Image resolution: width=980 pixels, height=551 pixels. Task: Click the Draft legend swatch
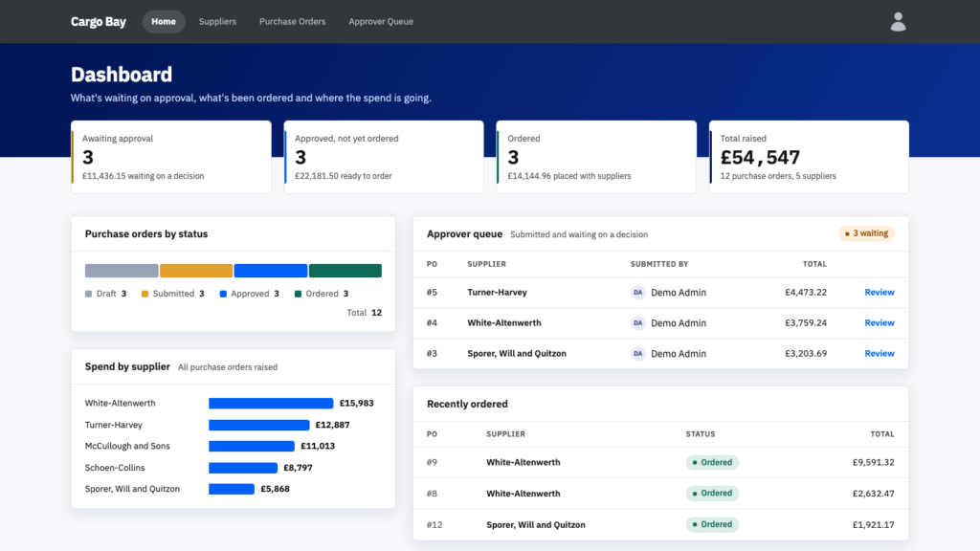pos(88,294)
